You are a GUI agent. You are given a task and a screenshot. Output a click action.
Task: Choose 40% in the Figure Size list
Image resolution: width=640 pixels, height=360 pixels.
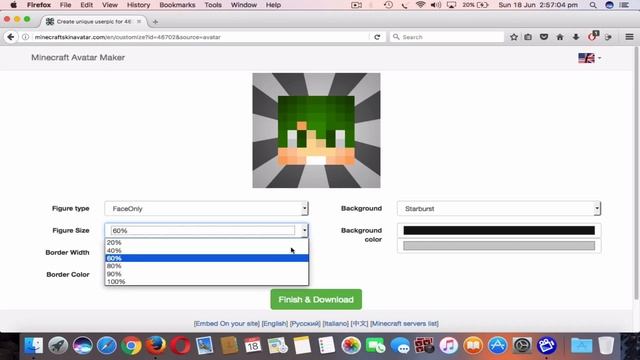(x=207, y=250)
